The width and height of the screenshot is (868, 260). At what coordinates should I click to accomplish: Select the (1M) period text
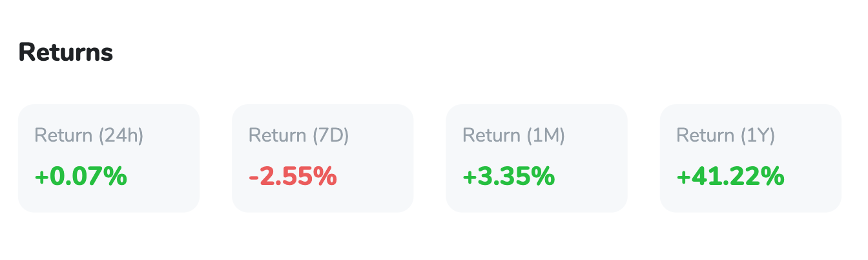[546, 136]
